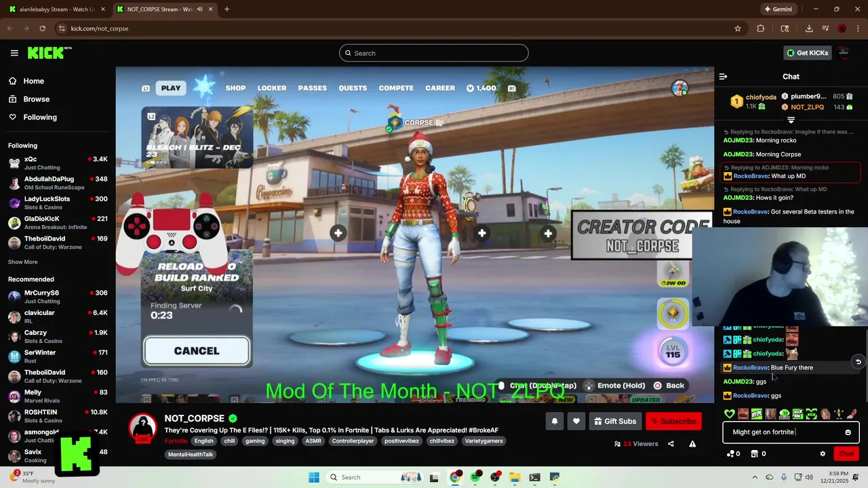Insert the banana dancing emote
Image resolution: width=868 pixels, height=488 pixels.
(839, 413)
